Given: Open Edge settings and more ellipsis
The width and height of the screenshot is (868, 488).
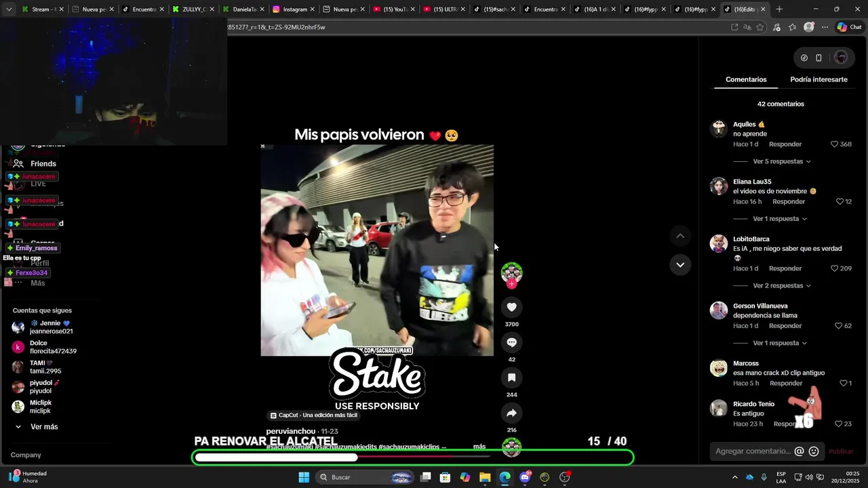Looking at the screenshot, I should [825, 27].
